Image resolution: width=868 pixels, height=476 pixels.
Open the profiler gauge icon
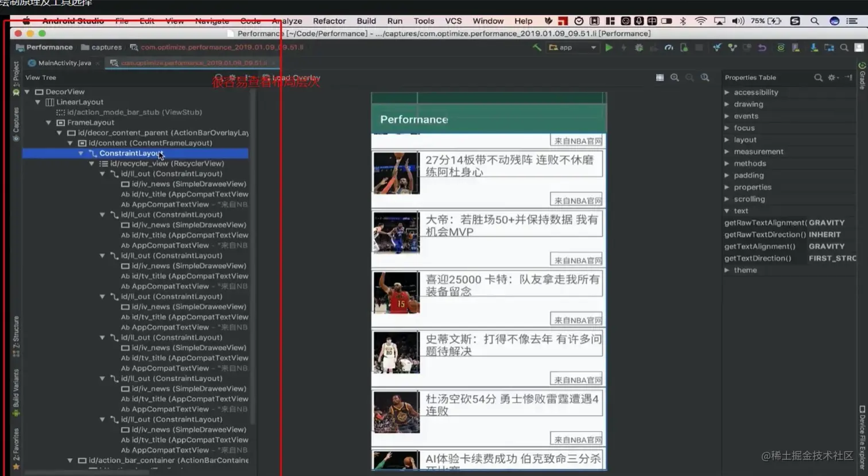coord(669,48)
